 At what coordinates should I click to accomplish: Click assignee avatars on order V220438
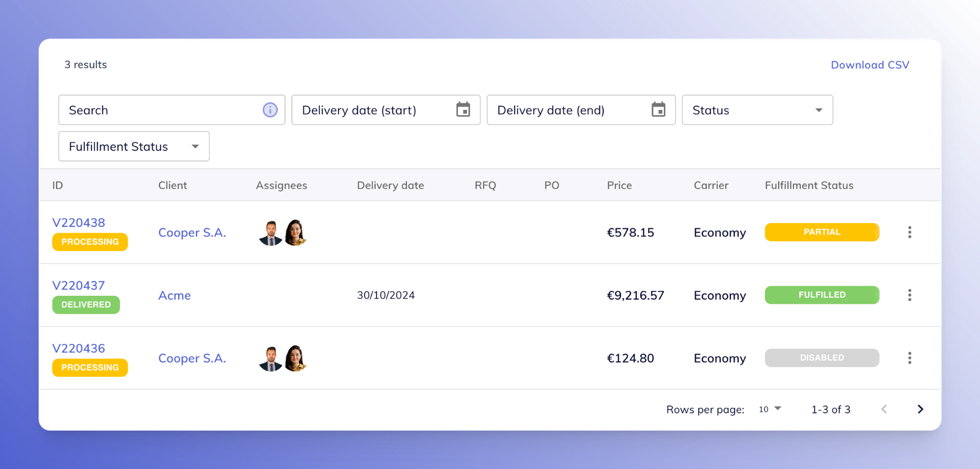(x=283, y=233)
